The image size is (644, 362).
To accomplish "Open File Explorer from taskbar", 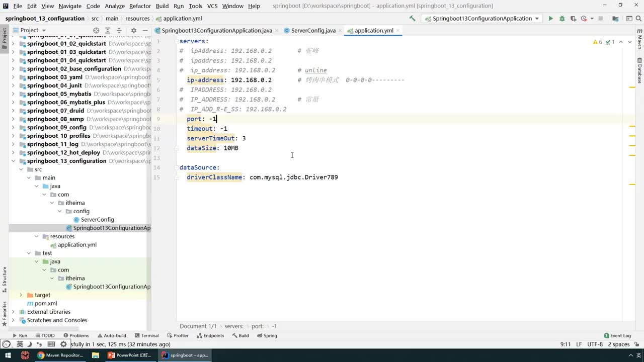I will pos(95,355).
